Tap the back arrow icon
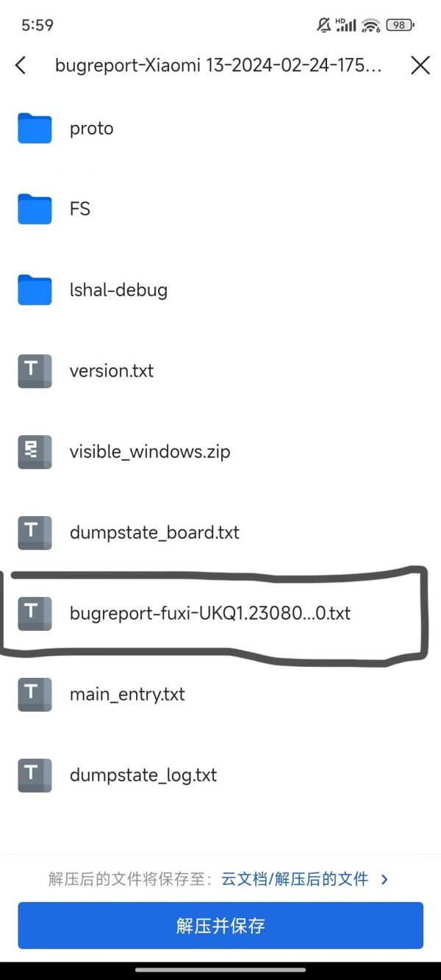Screen dimensions: 441x980 (x=21, y=65)
